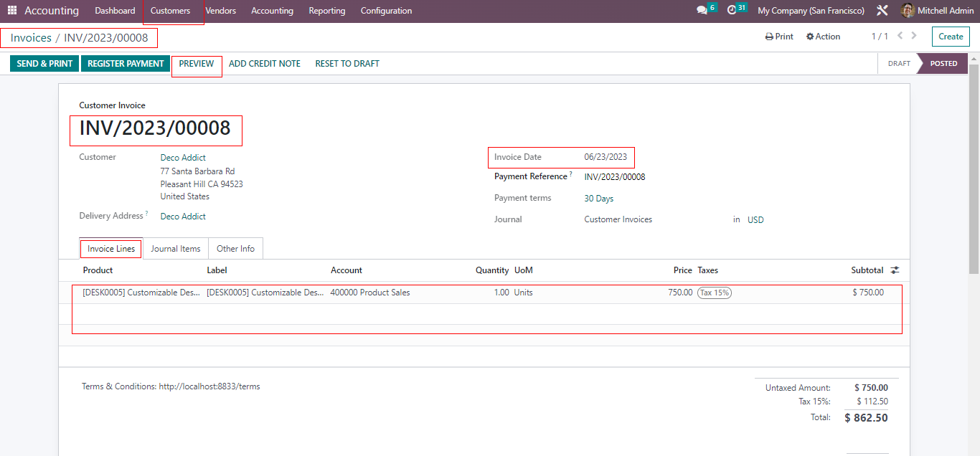This screenshot has width=980, height=456.
Task: Go to previous record arrow
Action: pos(900,35)
